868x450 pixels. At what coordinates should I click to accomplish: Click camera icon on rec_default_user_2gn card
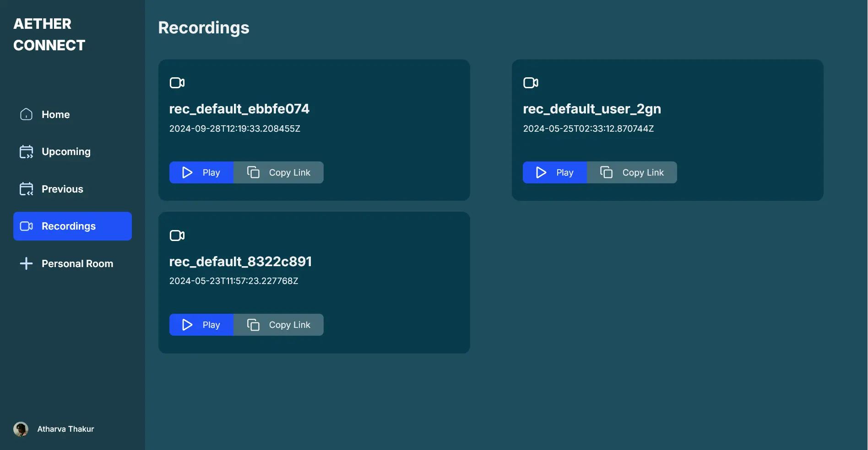(531, 83)
